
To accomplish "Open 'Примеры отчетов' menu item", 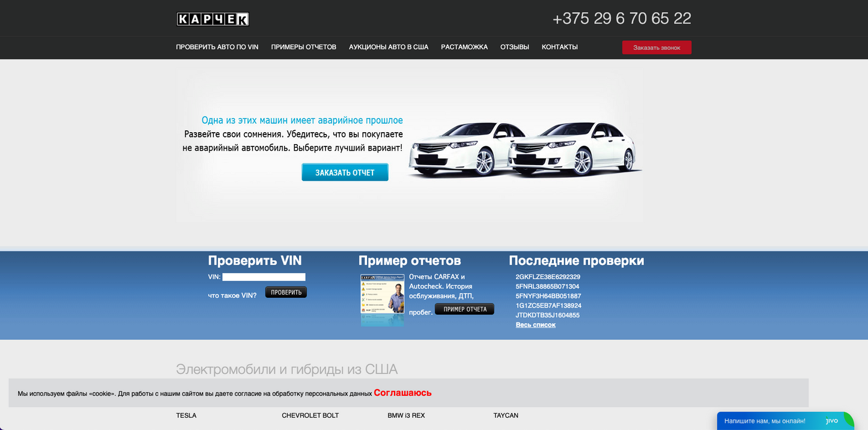I will 303,47.
